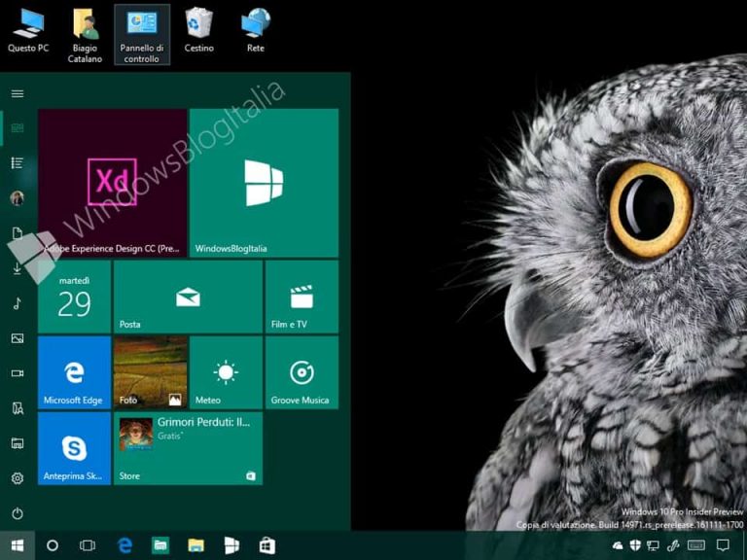Open network status tray icon

[654, 545]
